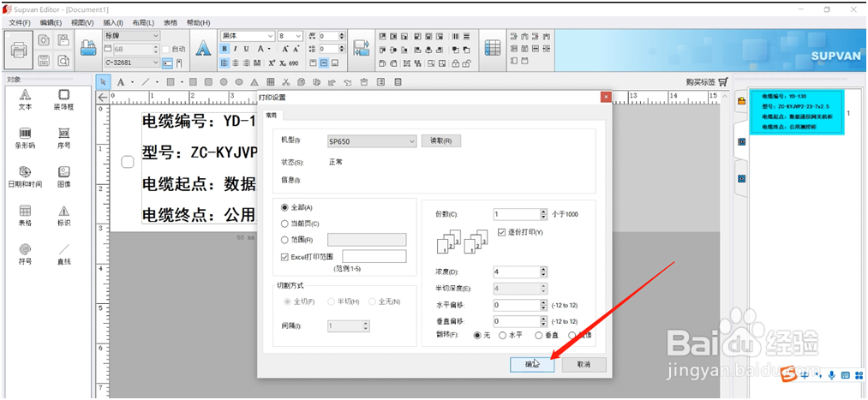Viewport: 868px width, 400px height.
Task: Select the triangle shape tool
Action: pos(254,82)
